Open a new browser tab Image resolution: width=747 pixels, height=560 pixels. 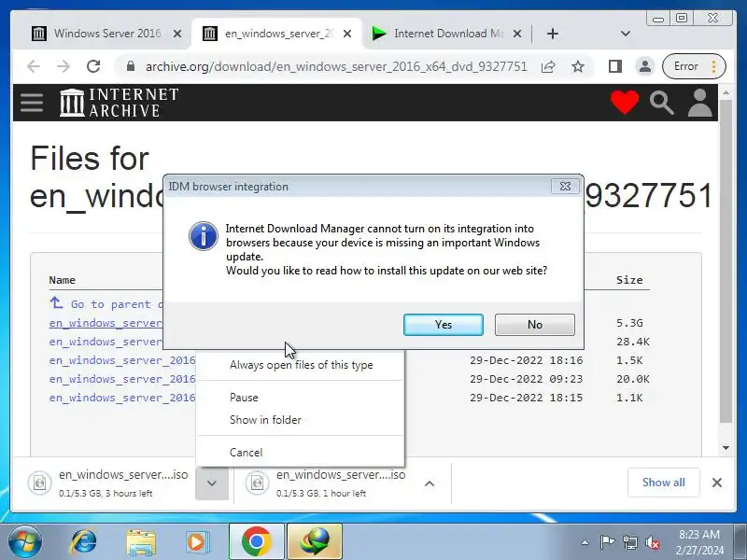[552, 34]
